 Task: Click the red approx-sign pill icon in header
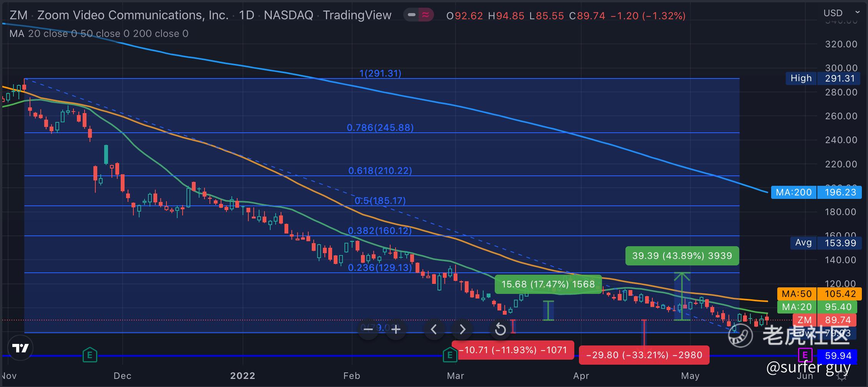(426, 15)
